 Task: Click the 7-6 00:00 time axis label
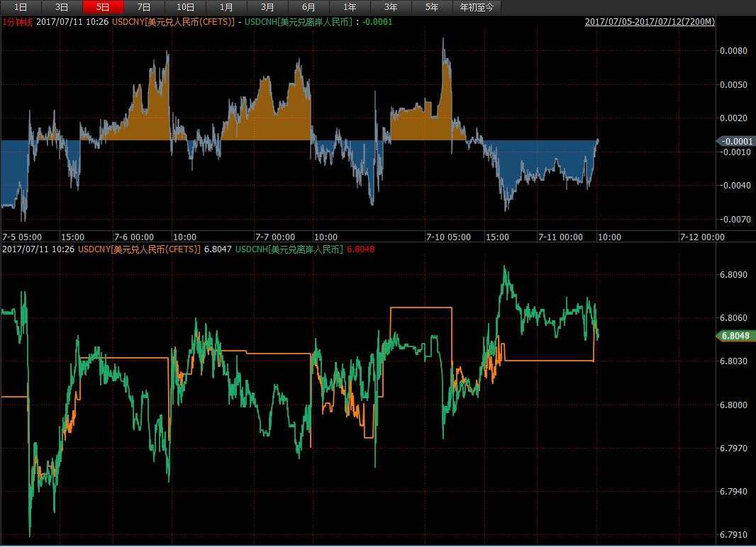pyautogui.click(x=133, y=237)
